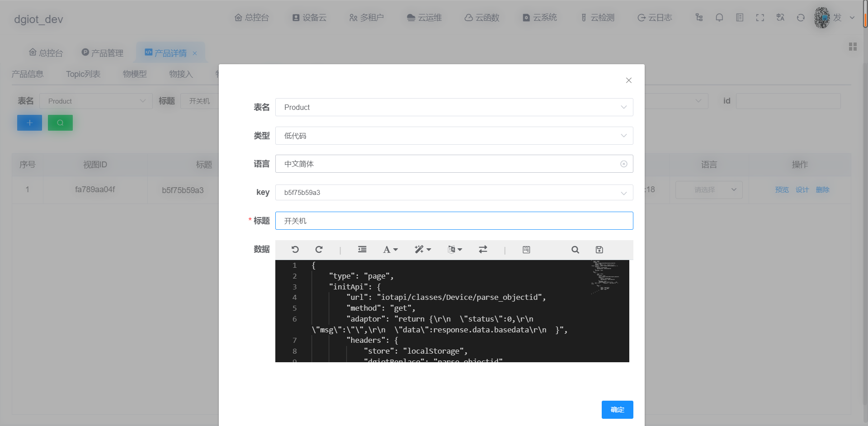Switch to the 总控台 page tab
The width and height of the screenshot is (868, 426).
tap(46, 53)
